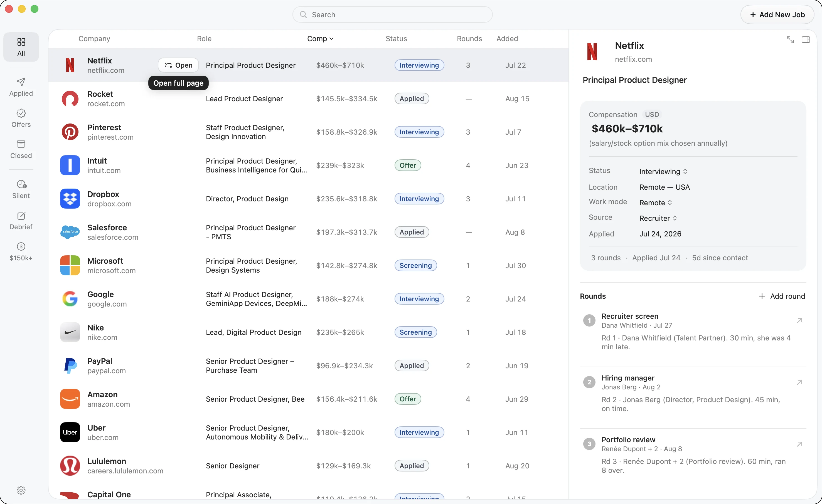
Task: Click the Screening badge on Microsoft row
Action: [x=416, y=266]
